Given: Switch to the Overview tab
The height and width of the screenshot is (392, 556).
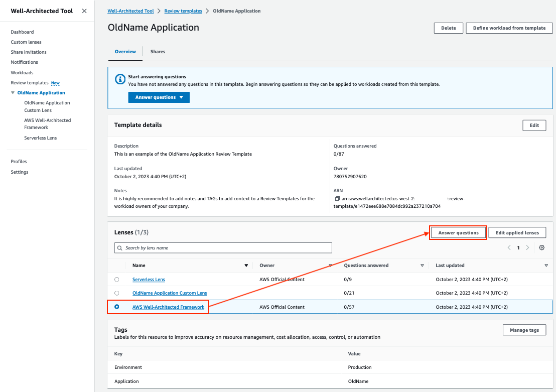Looking at the screenshot, I should pyautogui.click(x=124, y=51).
